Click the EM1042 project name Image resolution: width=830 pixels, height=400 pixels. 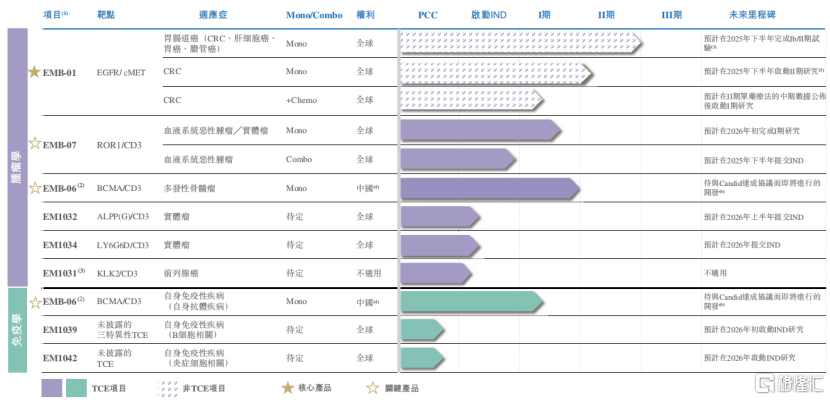(x=60, y=358)
